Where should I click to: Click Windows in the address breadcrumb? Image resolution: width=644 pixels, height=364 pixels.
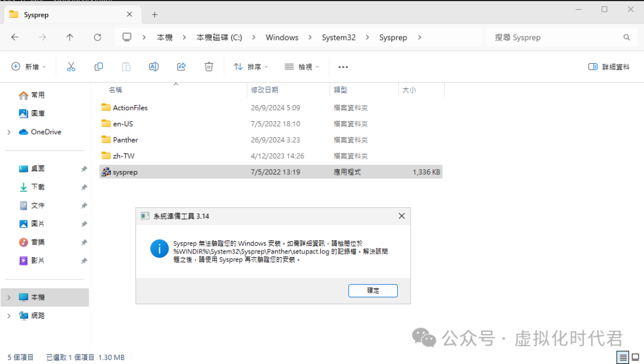pos(281,38)
